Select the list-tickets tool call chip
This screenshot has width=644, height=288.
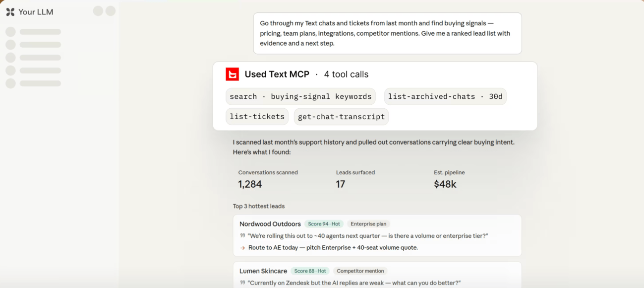(x=257, y=117)
